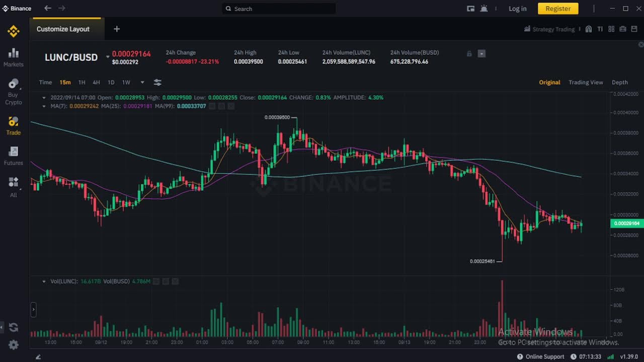Click the 0.00039500 high price marker
Image resolution: width=644 pixels, height=362 pixels.
pos(277,117)
